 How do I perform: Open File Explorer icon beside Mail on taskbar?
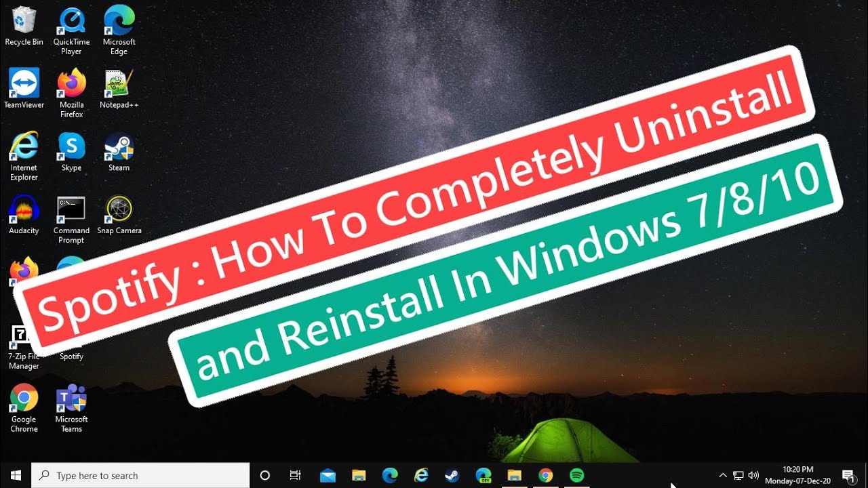click(359, 475)
